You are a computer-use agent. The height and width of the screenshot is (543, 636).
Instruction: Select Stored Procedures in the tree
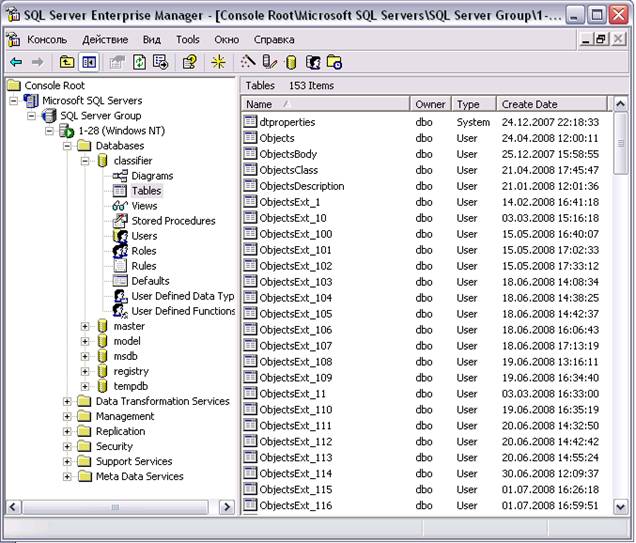click(x=173, y=221)
